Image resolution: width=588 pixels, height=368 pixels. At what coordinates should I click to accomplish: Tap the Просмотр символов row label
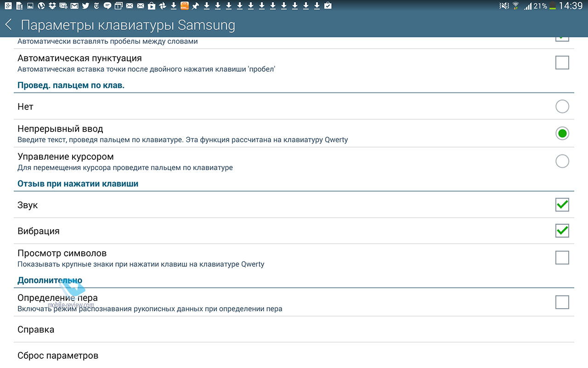(x=62, y=253)
